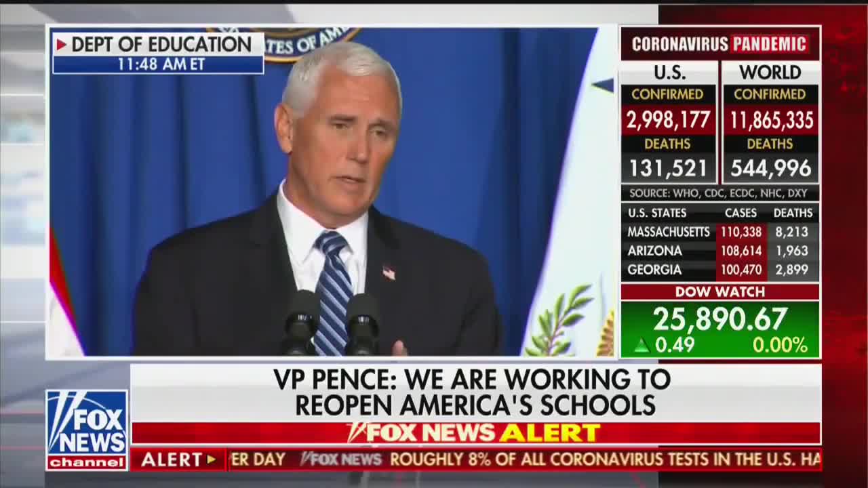Click U.S. confirmed cases 2,998,177

tap(668, 121)
